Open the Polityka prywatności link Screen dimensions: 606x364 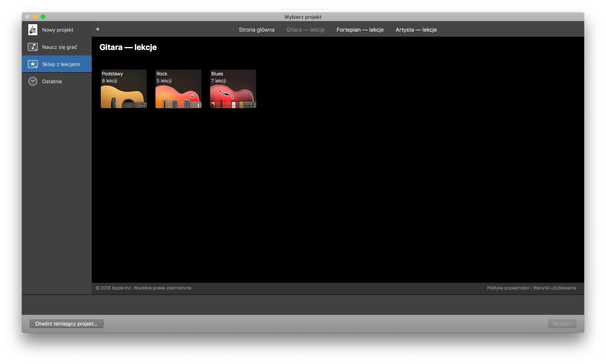coord(508,288)
